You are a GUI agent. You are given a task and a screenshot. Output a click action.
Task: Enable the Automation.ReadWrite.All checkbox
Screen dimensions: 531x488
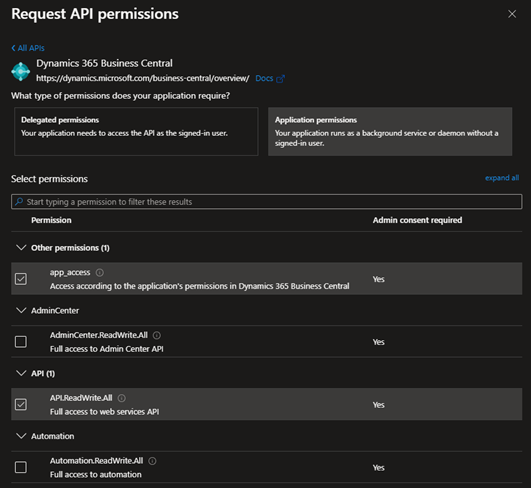coord(21,467)
